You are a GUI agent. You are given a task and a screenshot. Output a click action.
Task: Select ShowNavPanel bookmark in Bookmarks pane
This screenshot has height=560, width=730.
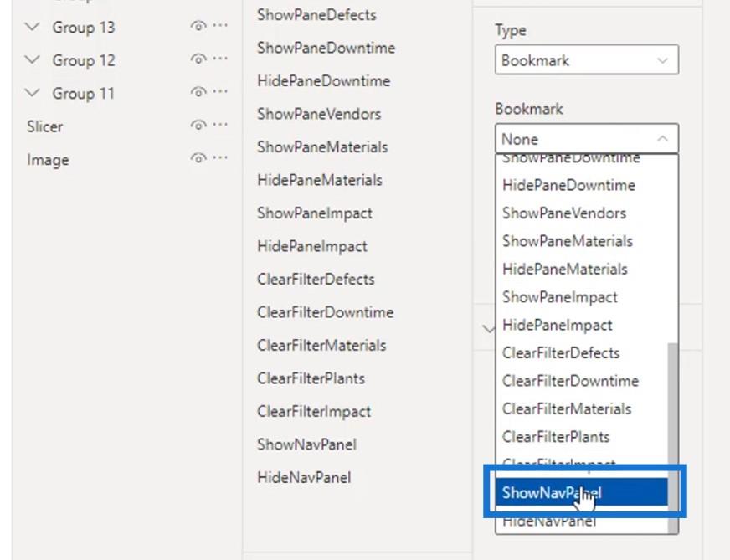click(x=306, y=444)
